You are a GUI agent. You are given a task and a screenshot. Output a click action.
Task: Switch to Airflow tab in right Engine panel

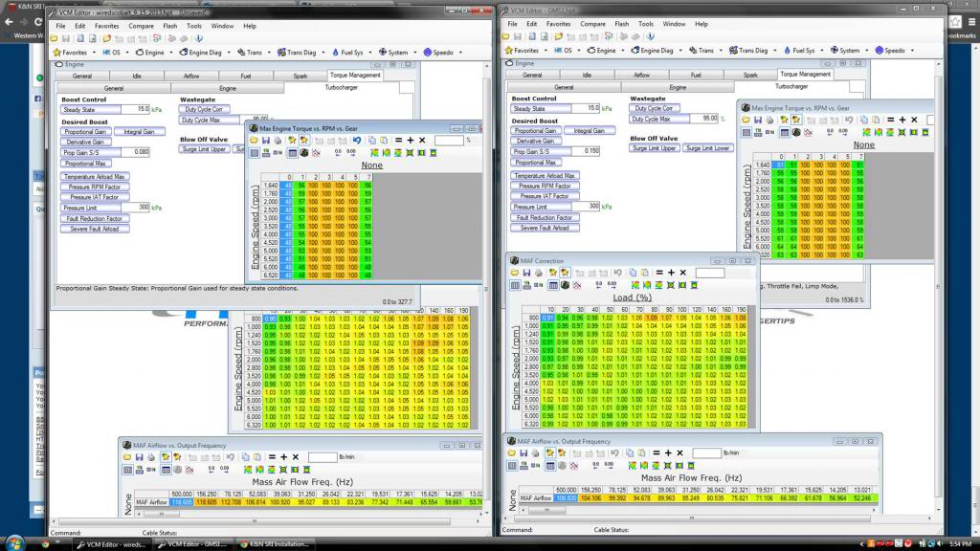coord(641,74)
